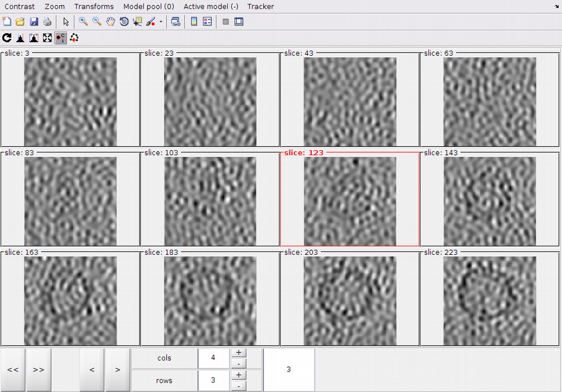Select the data cursor annotation tool
The width and height of the screenshot is (562, 392).
137,22
